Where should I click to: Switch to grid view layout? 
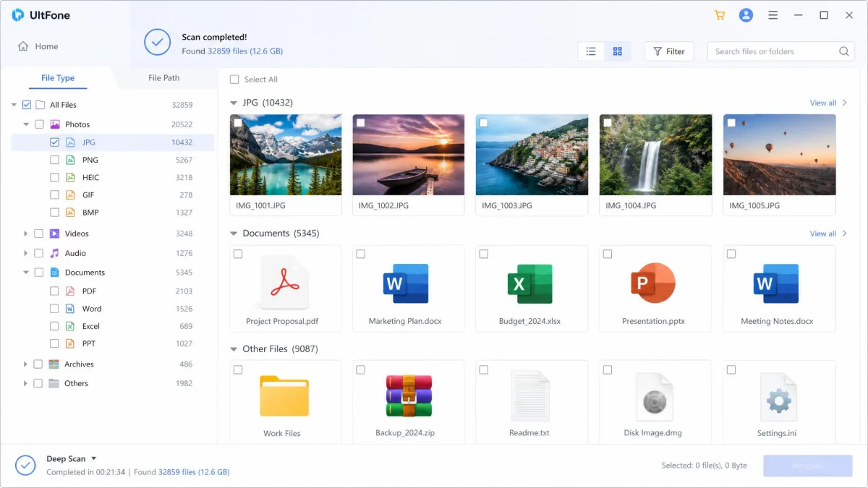point(618,51)
